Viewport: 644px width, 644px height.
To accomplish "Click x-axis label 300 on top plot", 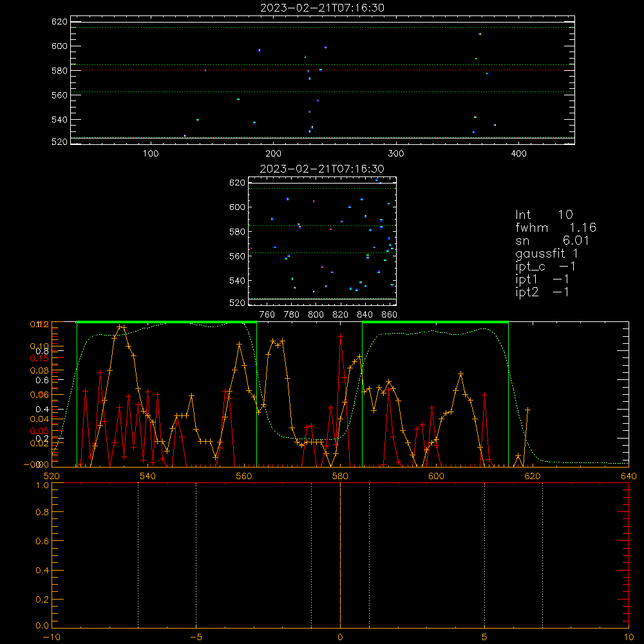I will click(x=396, y=154).
